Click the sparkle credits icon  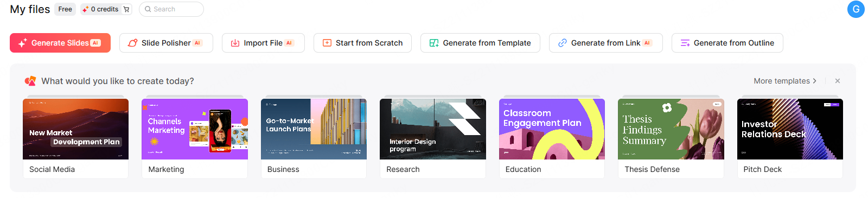[x=85, y=9]
